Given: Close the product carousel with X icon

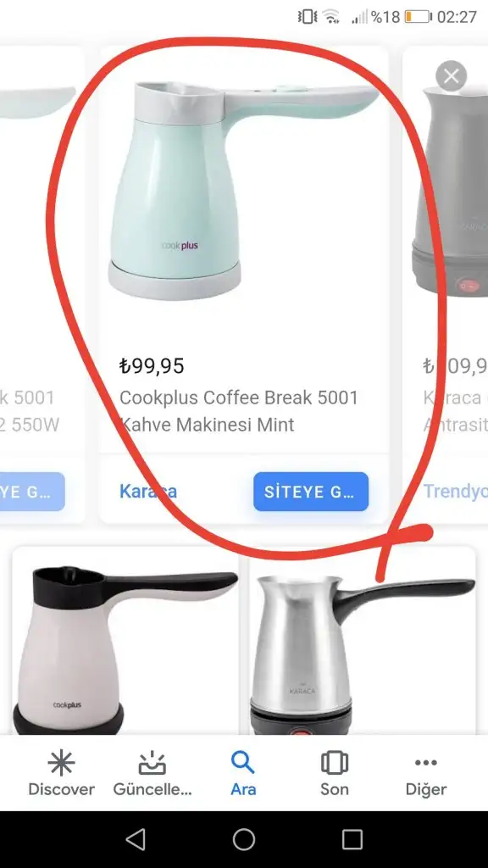Looking at the screenshot, I should [x=451, y=75].
